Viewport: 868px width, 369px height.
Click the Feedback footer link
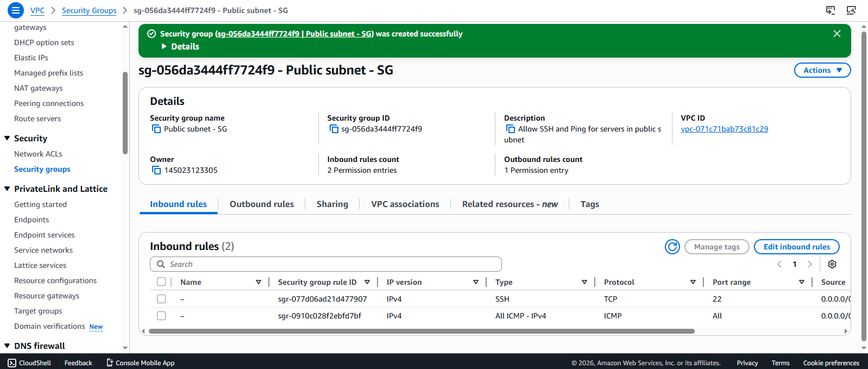[x=78, y=363]
